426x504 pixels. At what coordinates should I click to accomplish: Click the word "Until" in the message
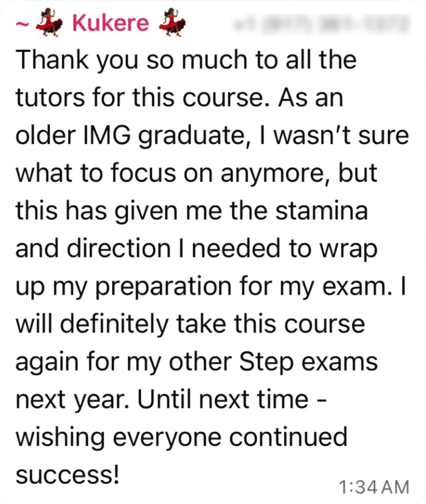pos(165,399)
